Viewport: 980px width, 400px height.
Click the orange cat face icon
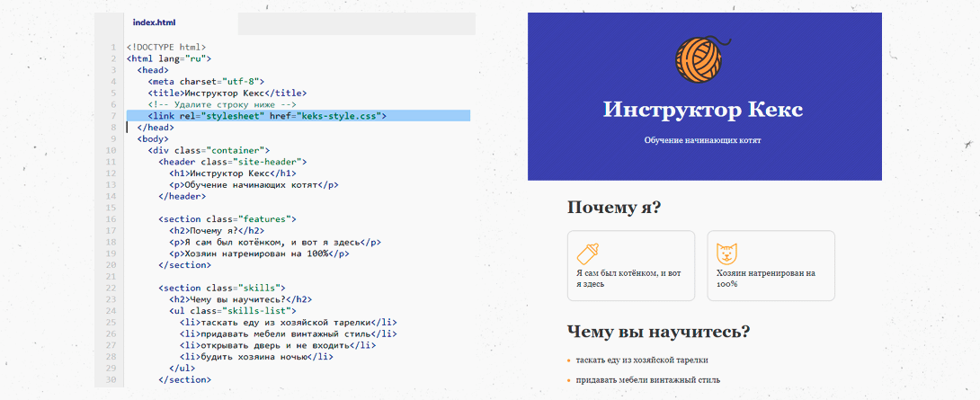[726, 253]
